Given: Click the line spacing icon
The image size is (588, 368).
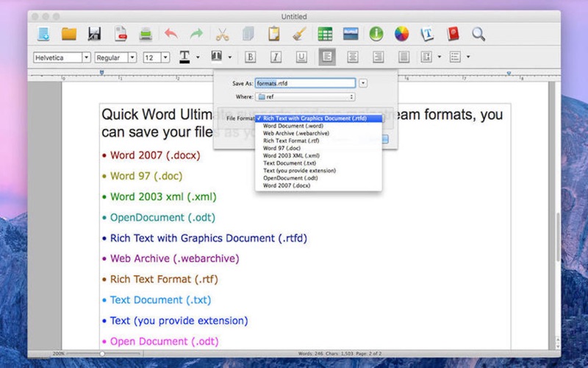Looking at the screenshot, I should coord(426,57).
